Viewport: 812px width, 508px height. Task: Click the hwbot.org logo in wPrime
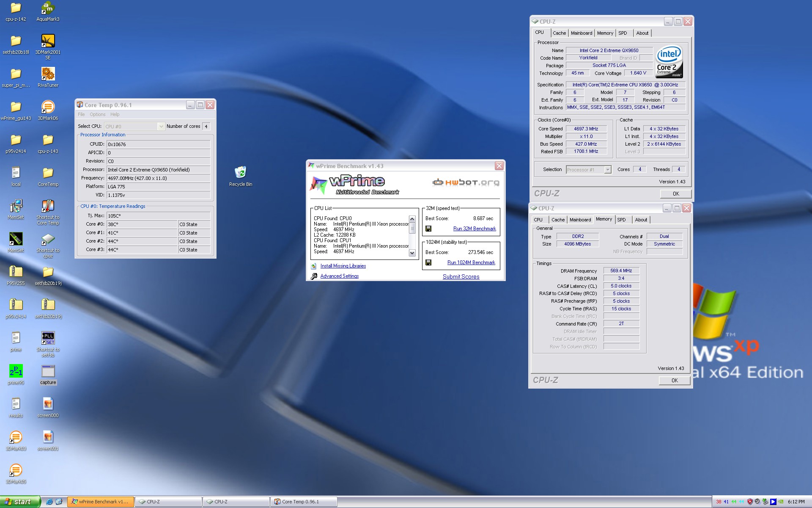point(466,182)
